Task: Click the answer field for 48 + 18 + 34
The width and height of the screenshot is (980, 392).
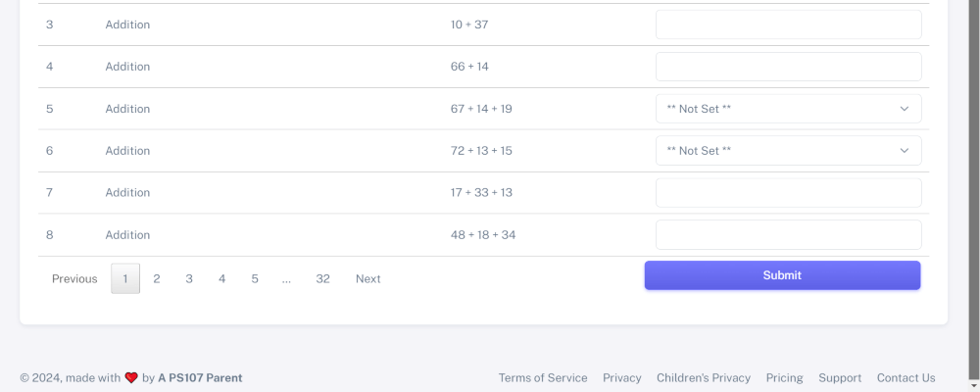Action: (788, 235)
